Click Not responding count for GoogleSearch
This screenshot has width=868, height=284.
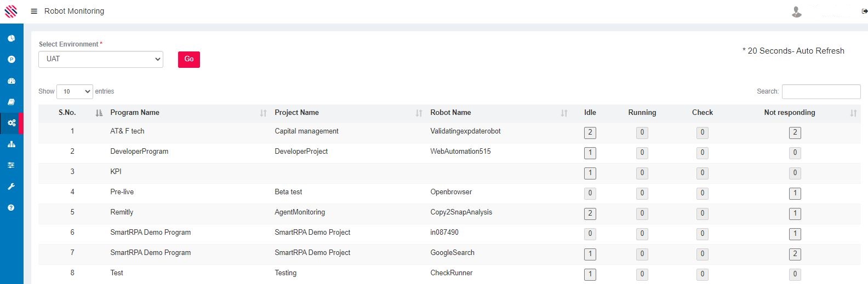click(795, 254)
